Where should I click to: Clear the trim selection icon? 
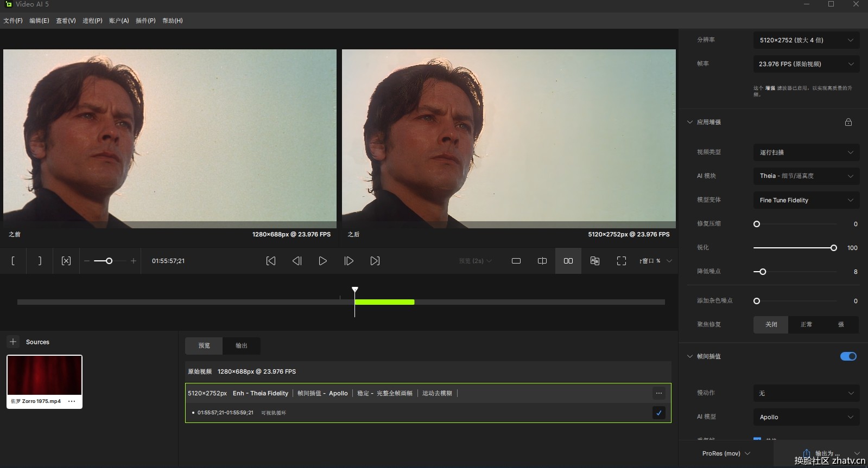point(66,261)
